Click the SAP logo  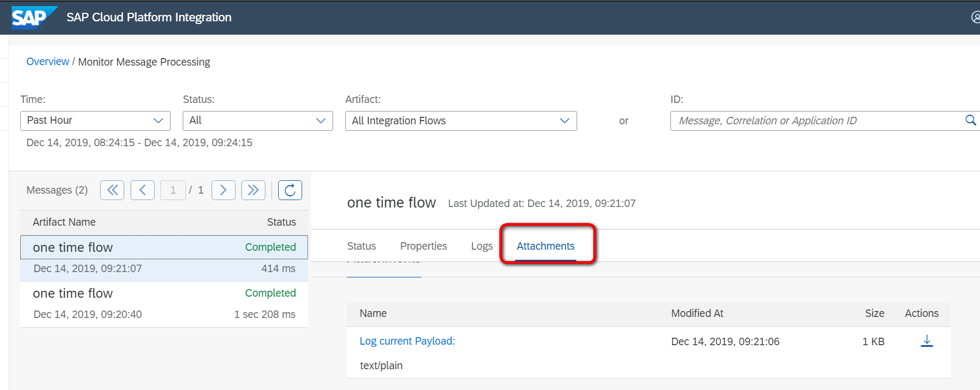[x=33, y=18]
